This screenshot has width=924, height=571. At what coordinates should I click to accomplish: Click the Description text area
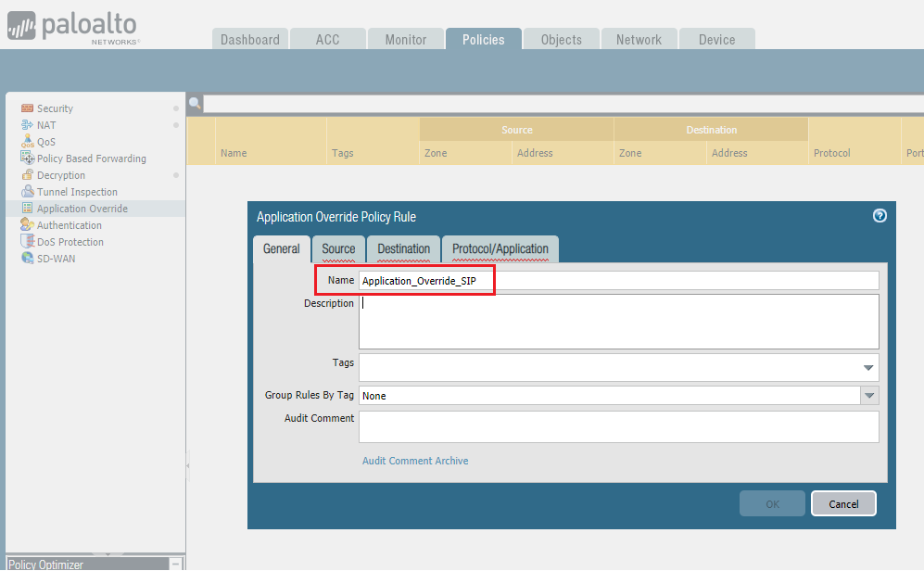click(619, 322)
